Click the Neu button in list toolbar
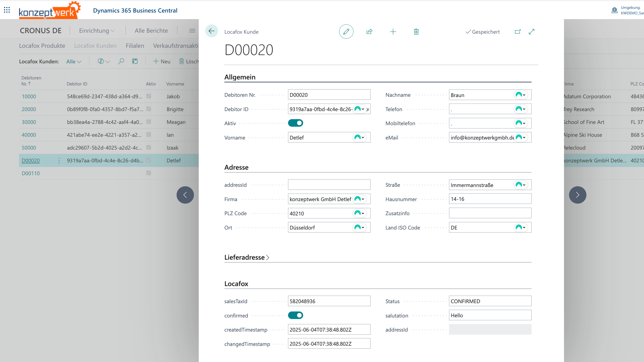Image resolution: width=644 pixels, height=362 pixels. click(162, 62)
